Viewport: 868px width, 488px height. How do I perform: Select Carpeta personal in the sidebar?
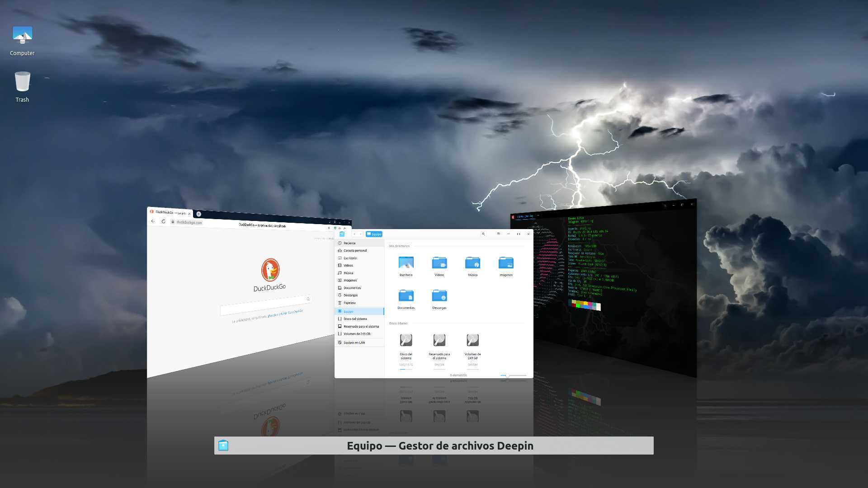355,250
